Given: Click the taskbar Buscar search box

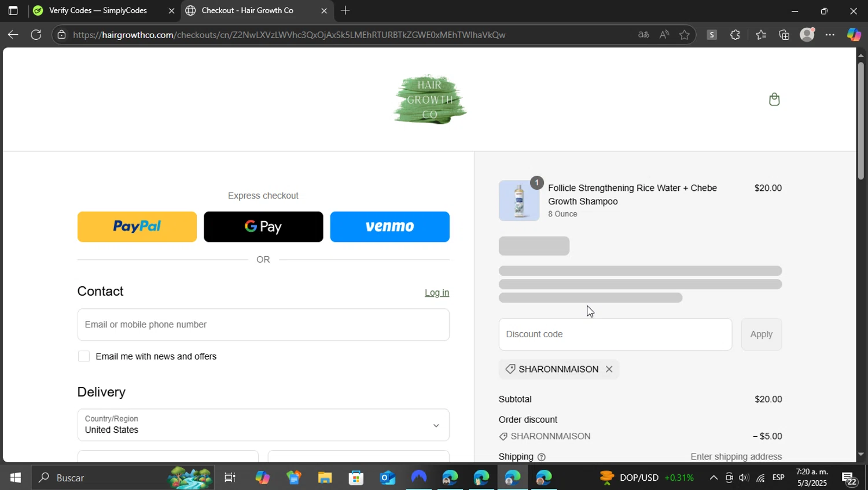Looking at the screenshot, I should (x=122, y=478).
